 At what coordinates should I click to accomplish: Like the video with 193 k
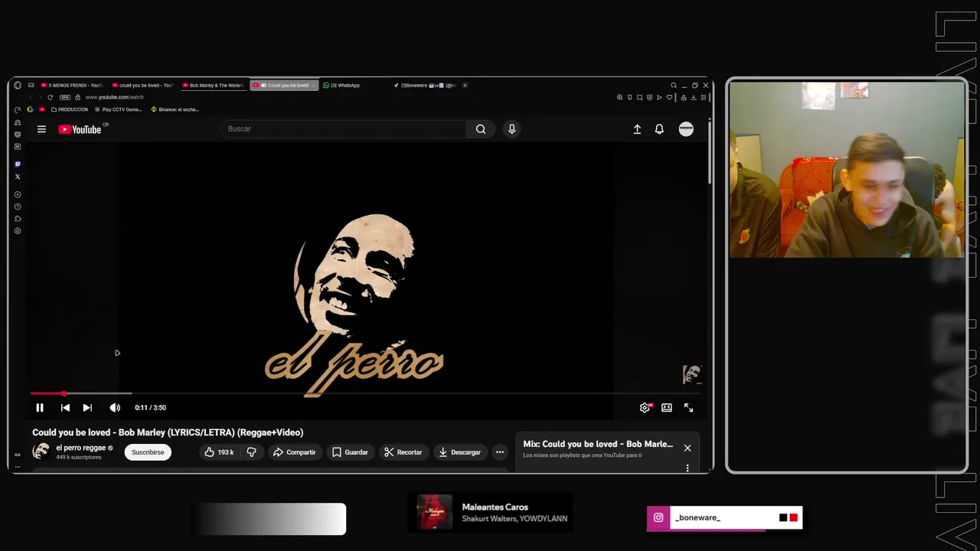click(219, 452)
